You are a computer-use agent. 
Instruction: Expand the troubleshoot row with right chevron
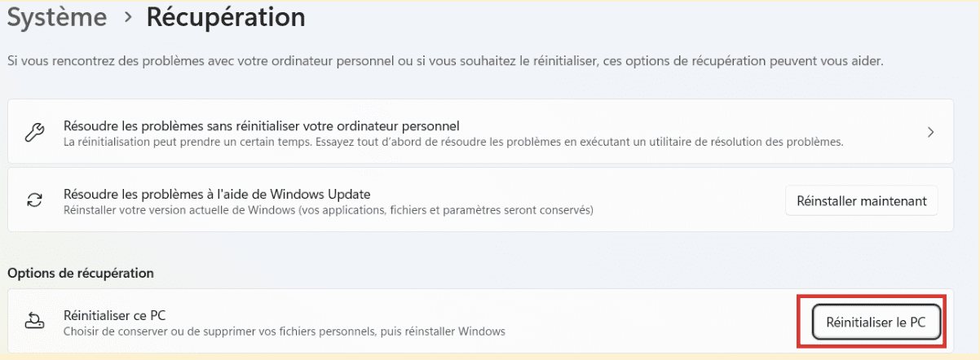(930, 133)
